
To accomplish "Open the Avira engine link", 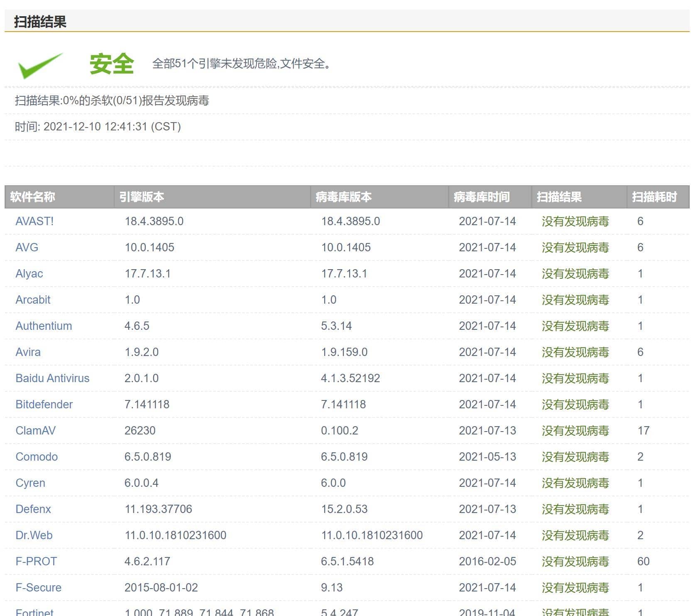I will click(28, 352).
